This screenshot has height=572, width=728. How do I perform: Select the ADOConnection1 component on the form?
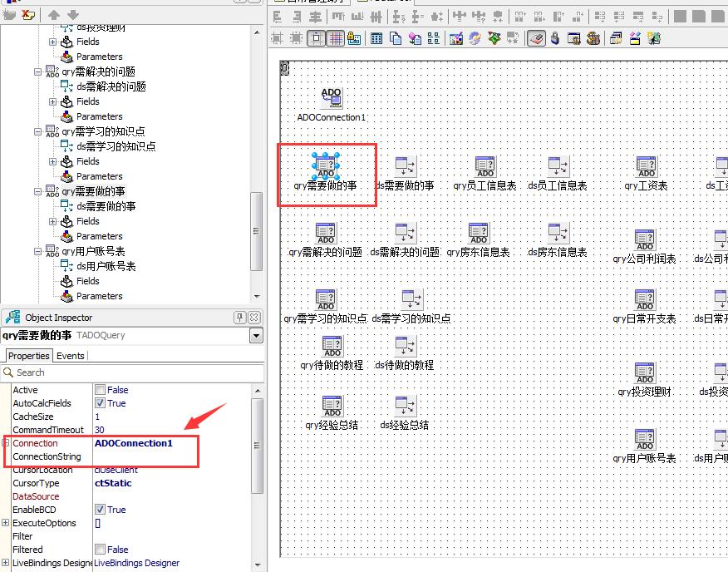point(331,97)
